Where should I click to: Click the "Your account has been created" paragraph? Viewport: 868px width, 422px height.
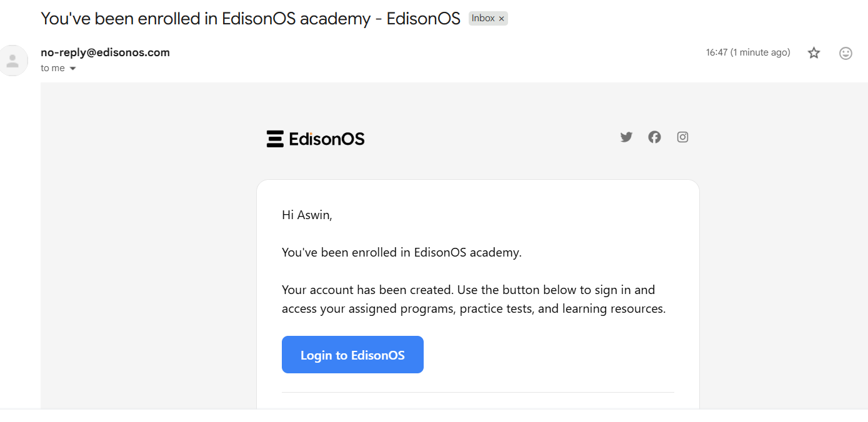(x=473, y=299)
